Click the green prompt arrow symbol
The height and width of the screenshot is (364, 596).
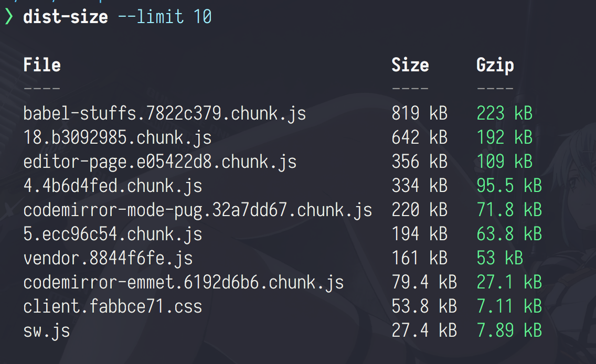pos(9,17)
